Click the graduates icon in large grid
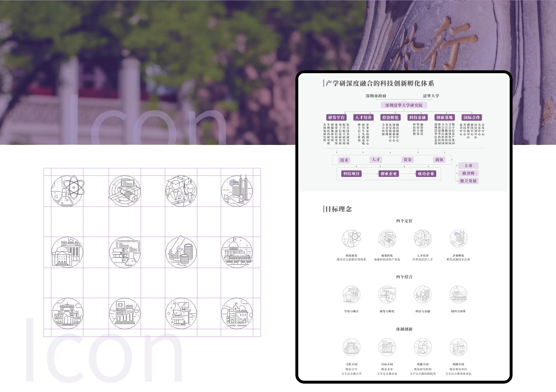The height and width of the screenshot is (392, 556). click(181, 191)
